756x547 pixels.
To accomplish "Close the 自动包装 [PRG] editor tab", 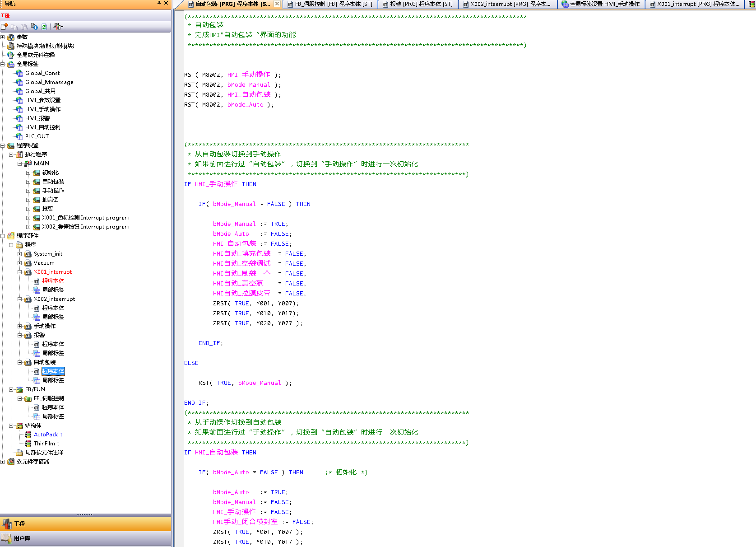I will tap(277, 4).
